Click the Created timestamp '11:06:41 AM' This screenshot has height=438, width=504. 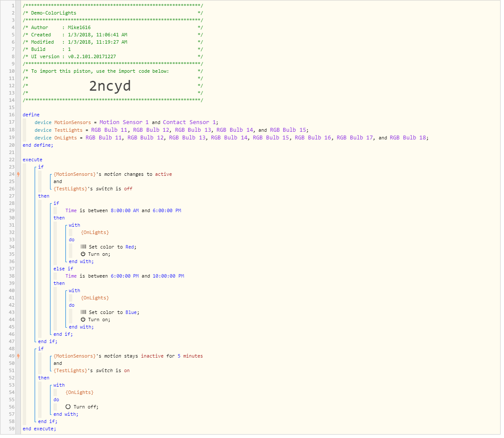coord(112,35)
